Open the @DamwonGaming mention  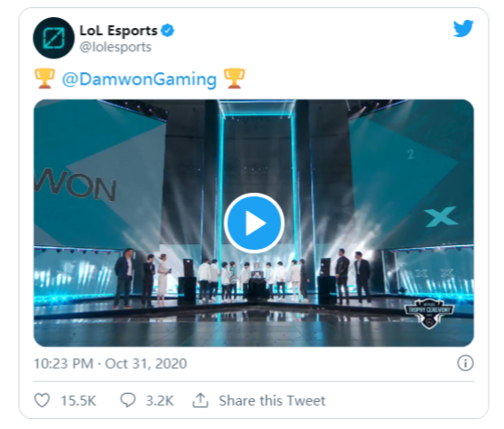click(x=139, y=79)
